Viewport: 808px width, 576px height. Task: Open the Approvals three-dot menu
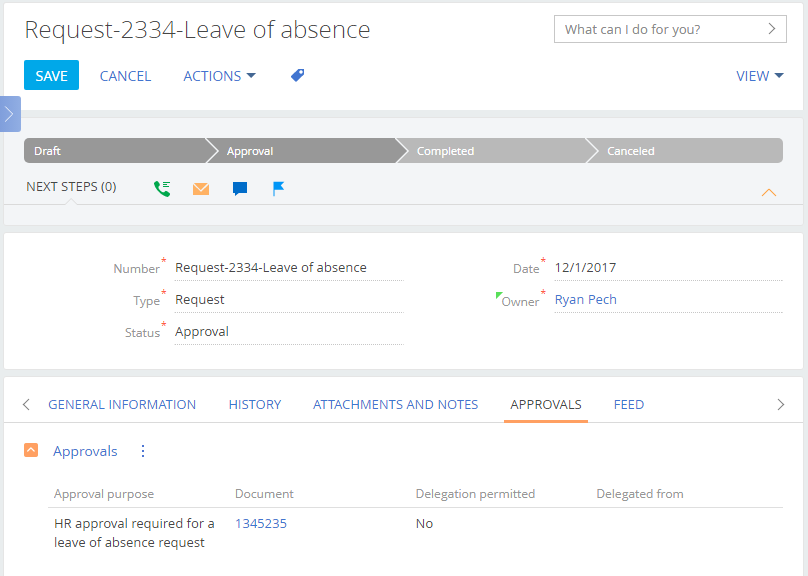click(143, 451)
